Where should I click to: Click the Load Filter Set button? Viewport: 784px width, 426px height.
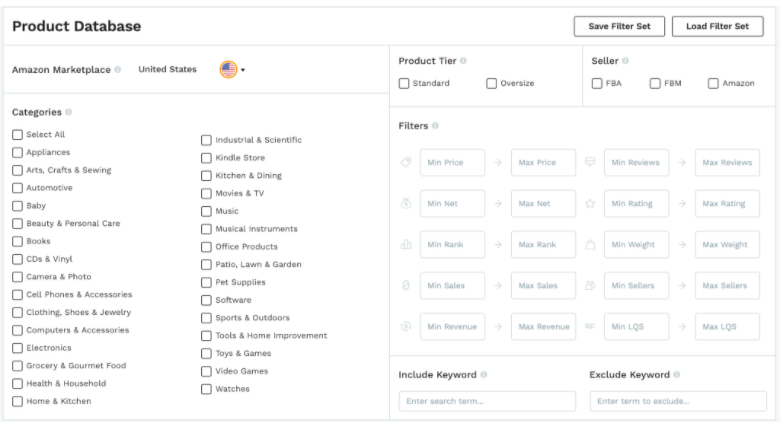(x=718, y=26)
